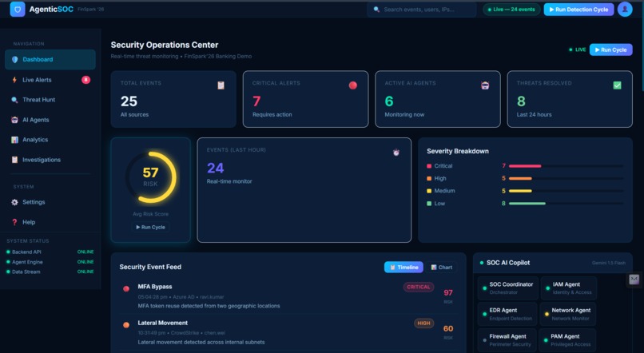Click the Low severity green bar
644x353 pixels.
pyautogui.click(x=527, y=204)
